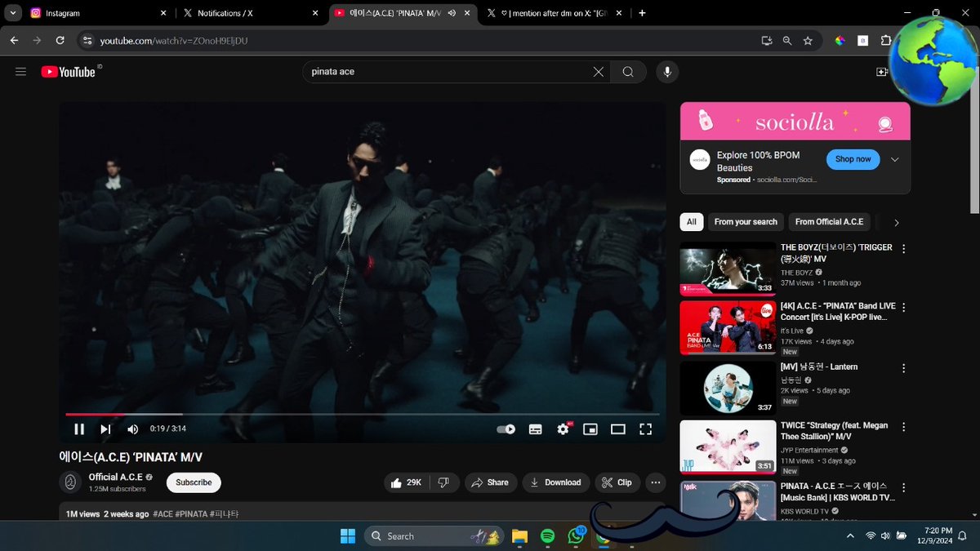Dislike this video
980x551 pixels.
click(443, 482)
